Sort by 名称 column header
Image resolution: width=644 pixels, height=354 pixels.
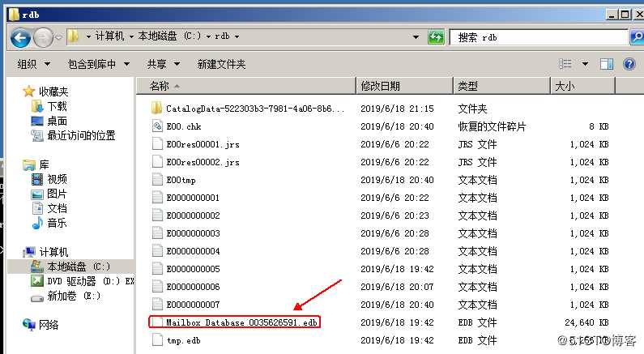pyautogui.click(x=246, y=86)
